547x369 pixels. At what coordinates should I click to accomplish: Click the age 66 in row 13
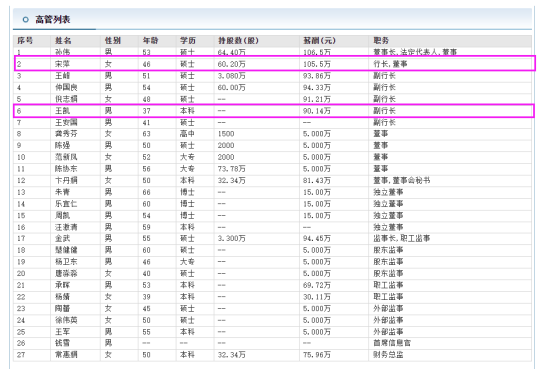147,192
